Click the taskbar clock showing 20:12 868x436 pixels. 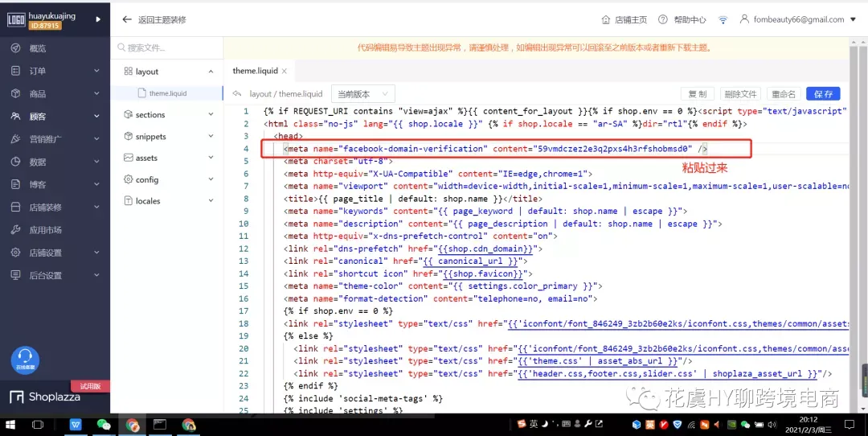(x=808, y=425)
